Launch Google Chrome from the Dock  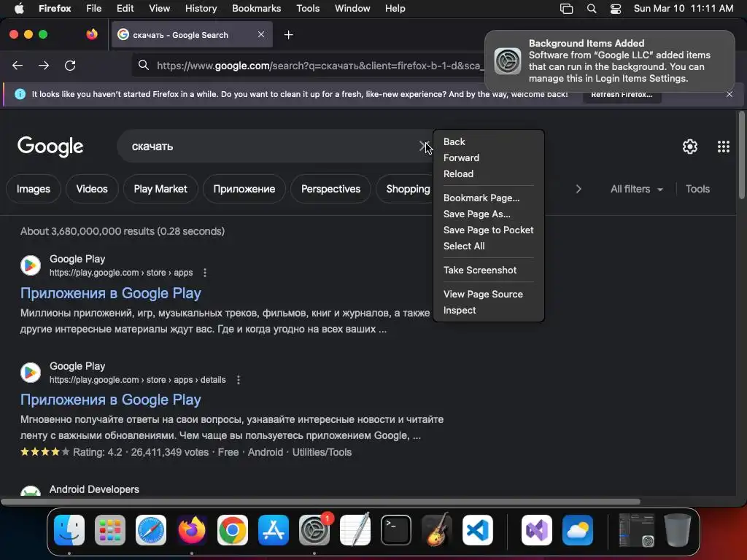233,530
